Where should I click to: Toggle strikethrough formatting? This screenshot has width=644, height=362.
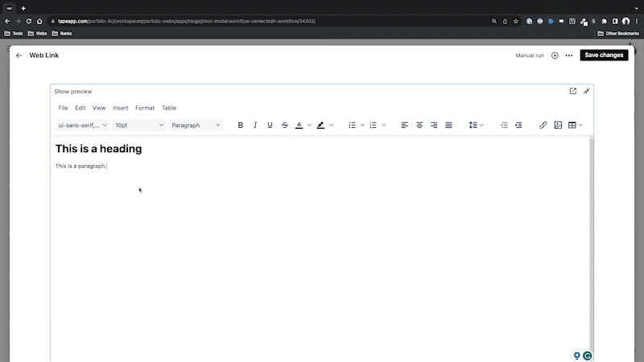click(285, 125)
